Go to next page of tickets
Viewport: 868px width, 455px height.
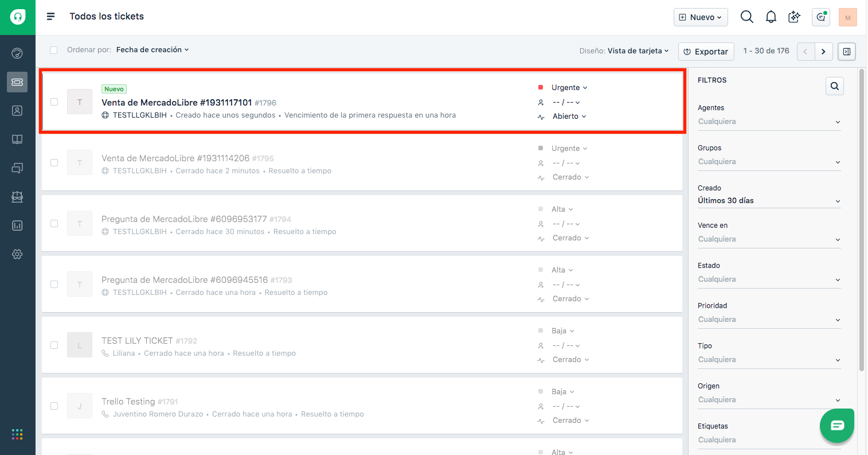823,51
